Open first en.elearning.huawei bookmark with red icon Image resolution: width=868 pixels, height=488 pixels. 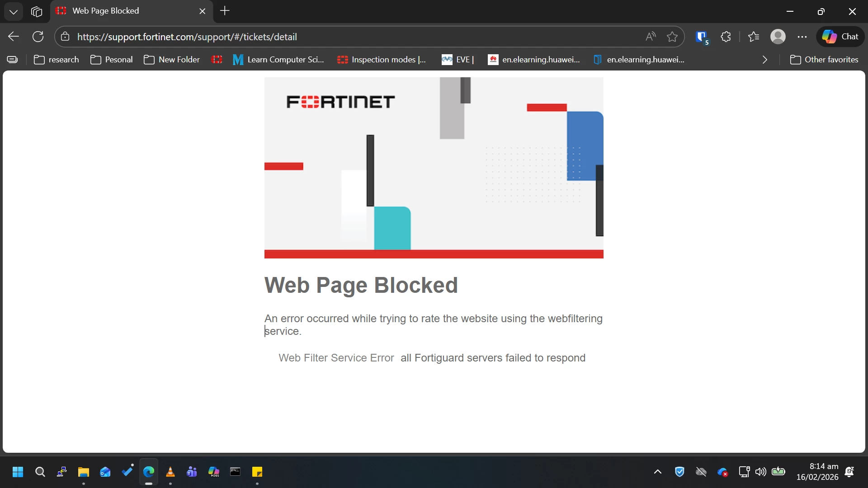(x=534, y=60)
